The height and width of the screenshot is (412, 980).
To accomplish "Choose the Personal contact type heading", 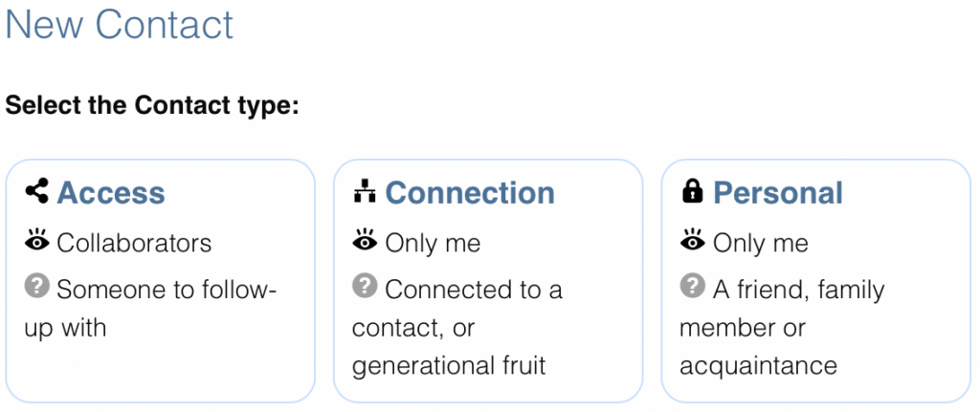I will pos(778,192).
